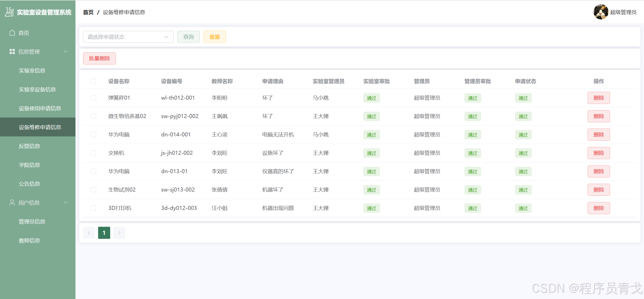644x299 pixels.
Task: Click the cat avatar in header
Action: [x=601, y=12]
